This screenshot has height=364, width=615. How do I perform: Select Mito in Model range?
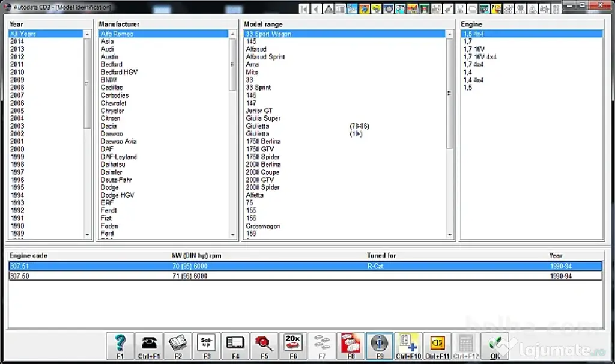pyautogui.click(x=344, y=72)
